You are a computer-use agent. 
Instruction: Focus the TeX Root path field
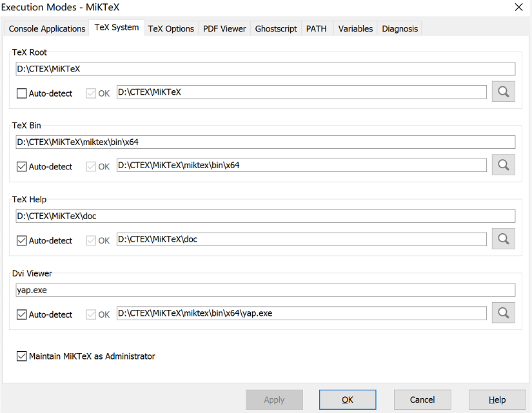[x=265, y=69]
